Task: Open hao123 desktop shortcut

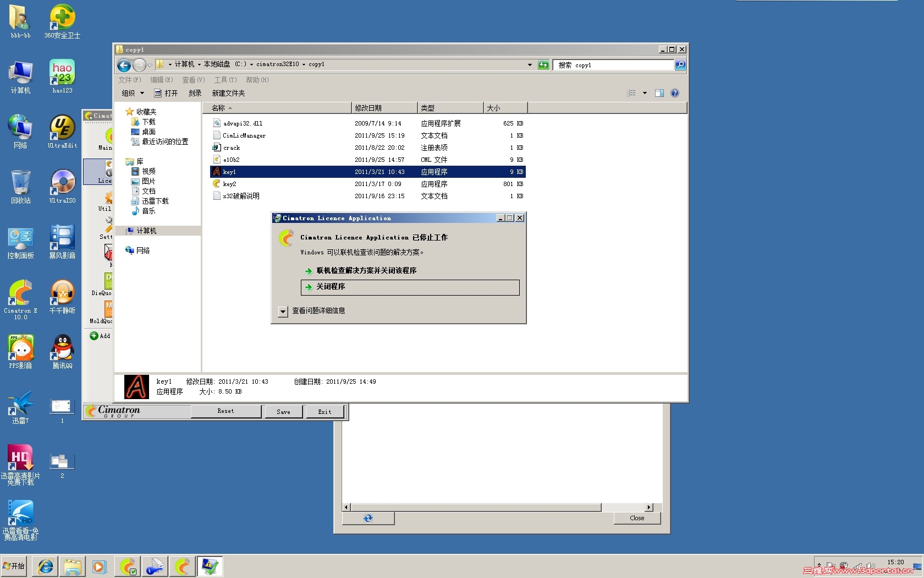Action: [62, 77]
